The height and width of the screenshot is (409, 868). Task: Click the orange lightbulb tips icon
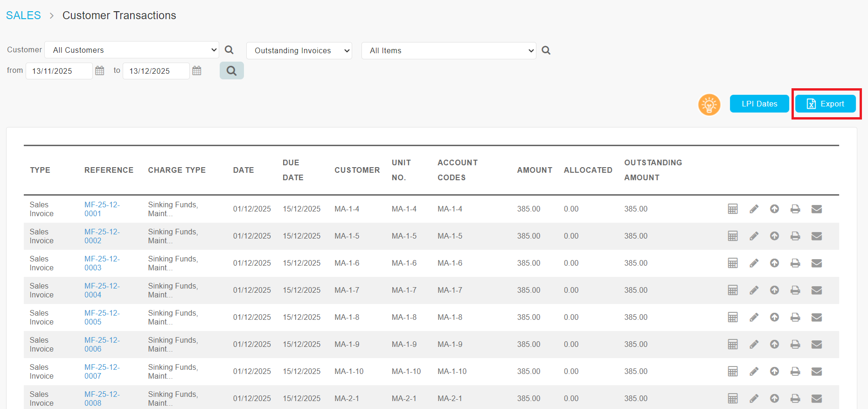pyautogui.click(x=709, y=105)
